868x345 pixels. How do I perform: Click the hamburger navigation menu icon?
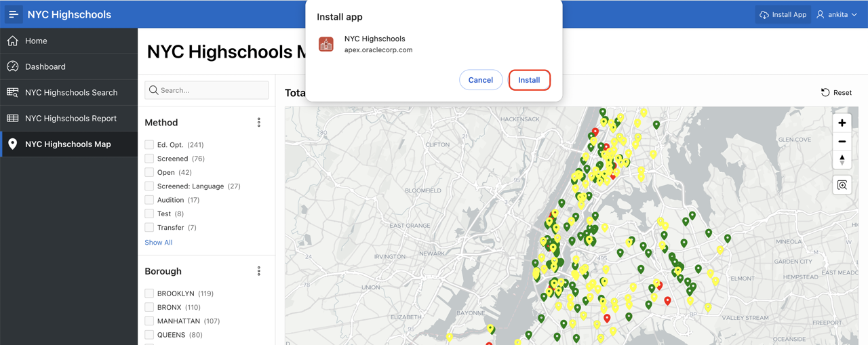pyautogui.click(x=13, y=14)
